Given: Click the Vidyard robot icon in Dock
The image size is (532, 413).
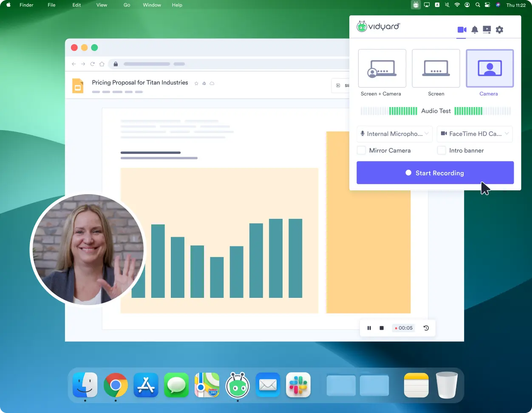Looking at the screenshot, I should [x=237, y=385].
